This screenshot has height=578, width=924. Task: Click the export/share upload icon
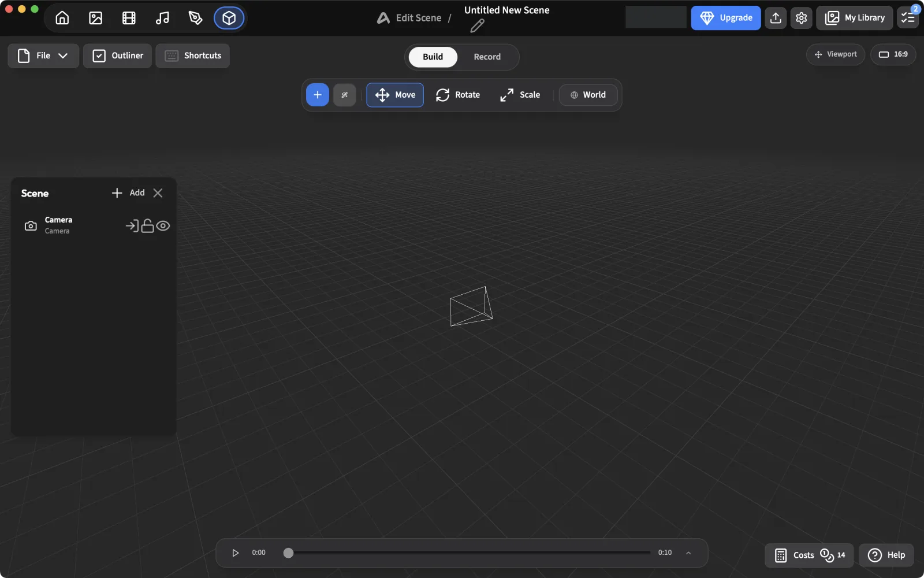pos(776,18)
